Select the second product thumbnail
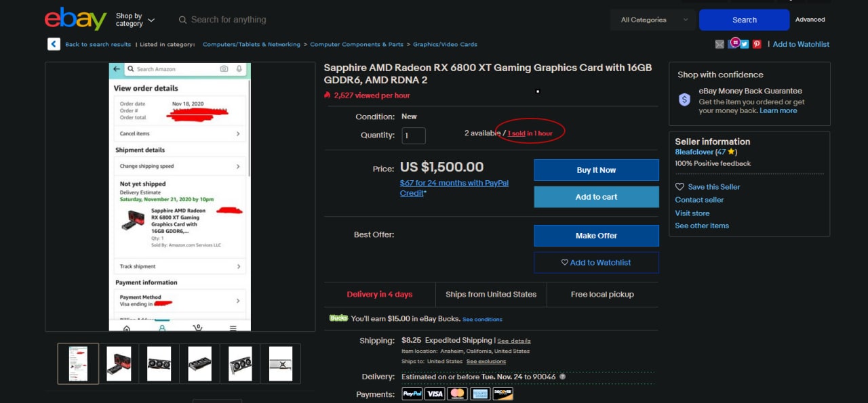868x403 pixels. tap(119, 364)
